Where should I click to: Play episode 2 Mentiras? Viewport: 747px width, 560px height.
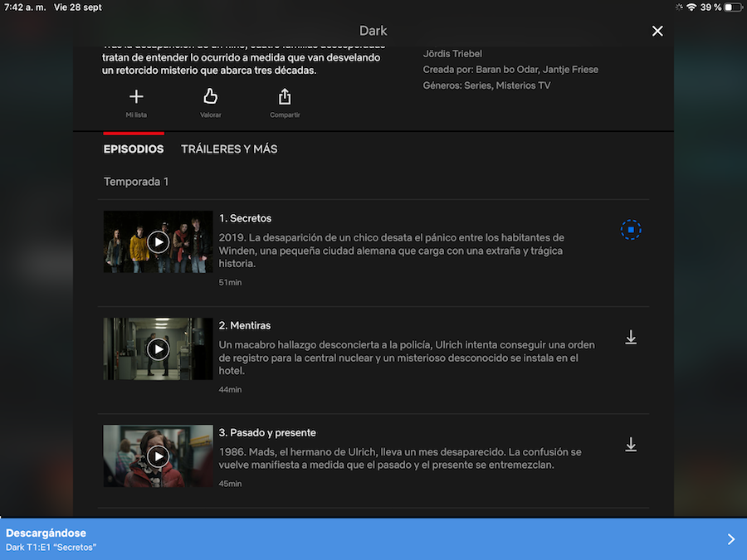158,349
